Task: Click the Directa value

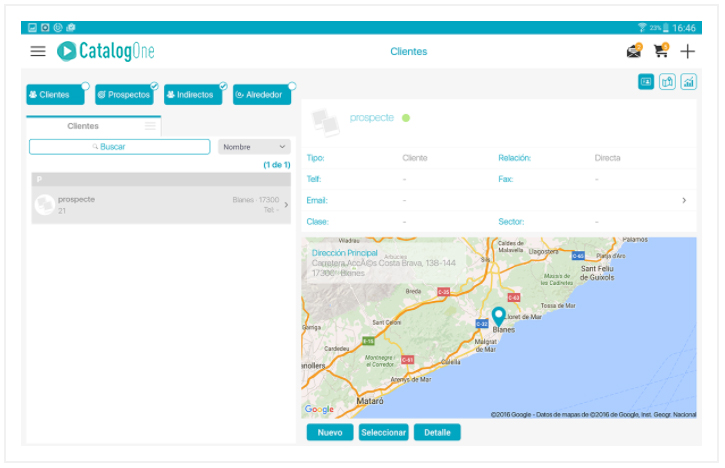Action: (x=608, y=158)
